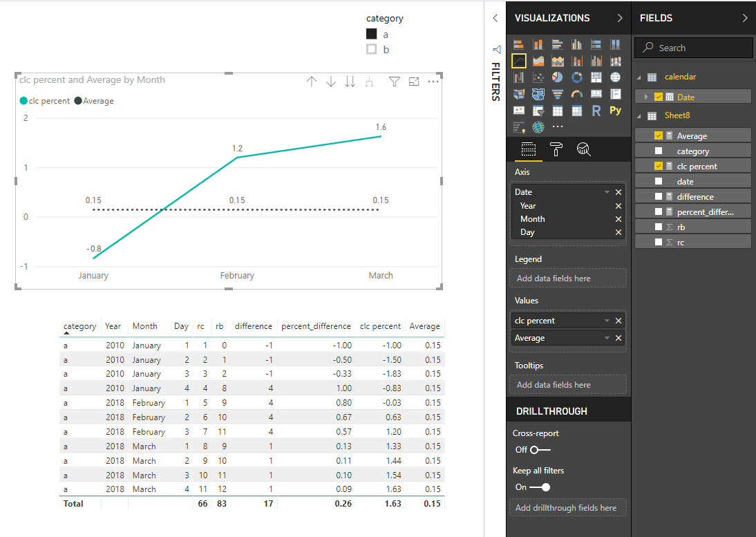This screenshot has height=537, width=756.
Task: Open focus mode for the line chart
Action: click(414, 82)
